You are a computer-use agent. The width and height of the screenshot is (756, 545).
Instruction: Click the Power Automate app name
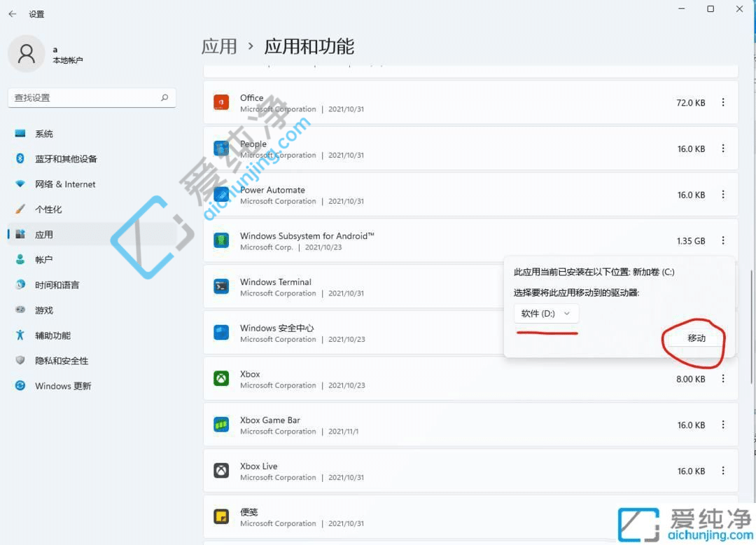click(x=272, y=190)
